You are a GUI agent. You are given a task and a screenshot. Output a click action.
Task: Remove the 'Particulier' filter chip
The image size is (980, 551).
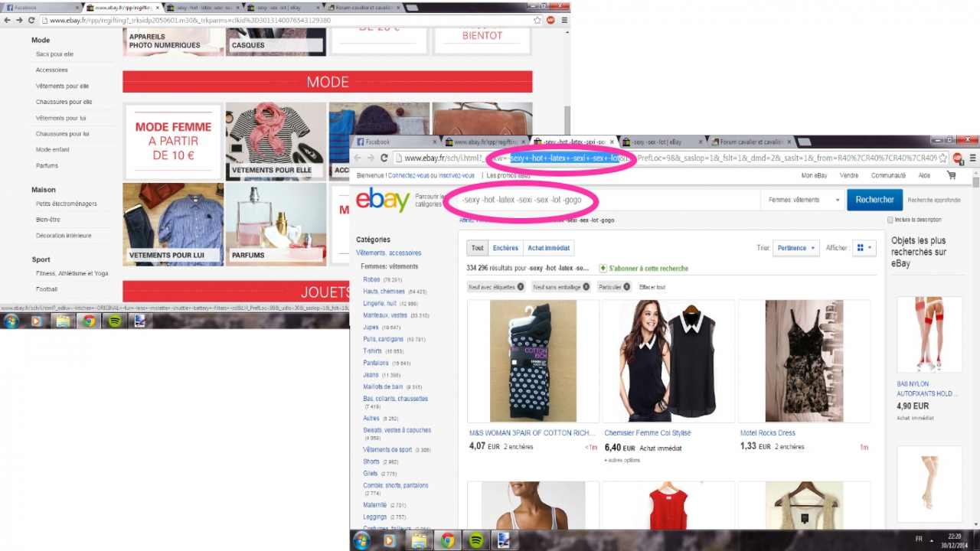coord(626,287)
